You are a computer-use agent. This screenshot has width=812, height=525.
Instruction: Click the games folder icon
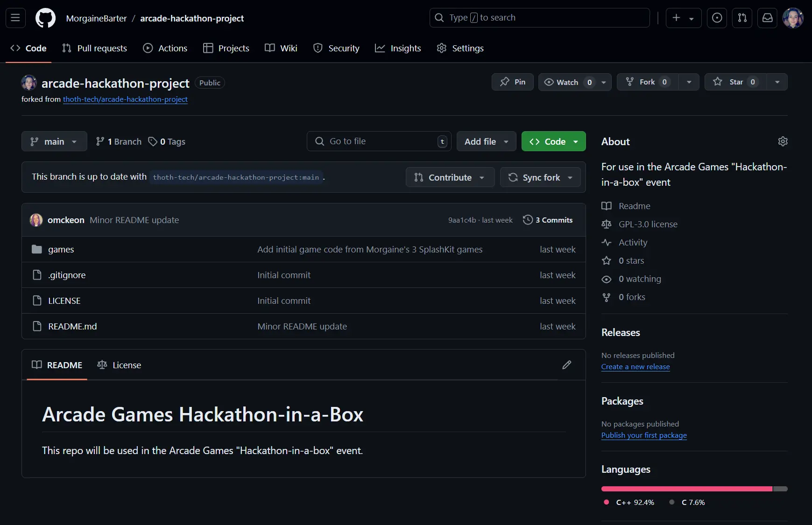[x=37, y=249]
